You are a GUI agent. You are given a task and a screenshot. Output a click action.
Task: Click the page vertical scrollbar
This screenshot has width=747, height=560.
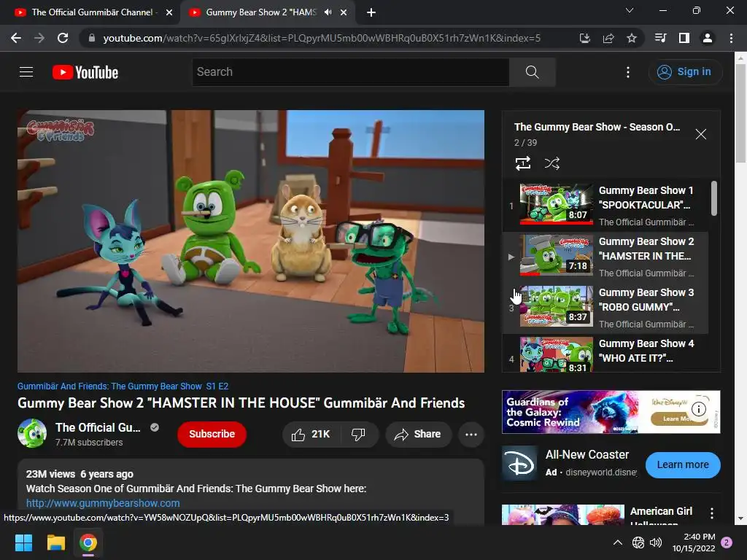click(740, 113)
